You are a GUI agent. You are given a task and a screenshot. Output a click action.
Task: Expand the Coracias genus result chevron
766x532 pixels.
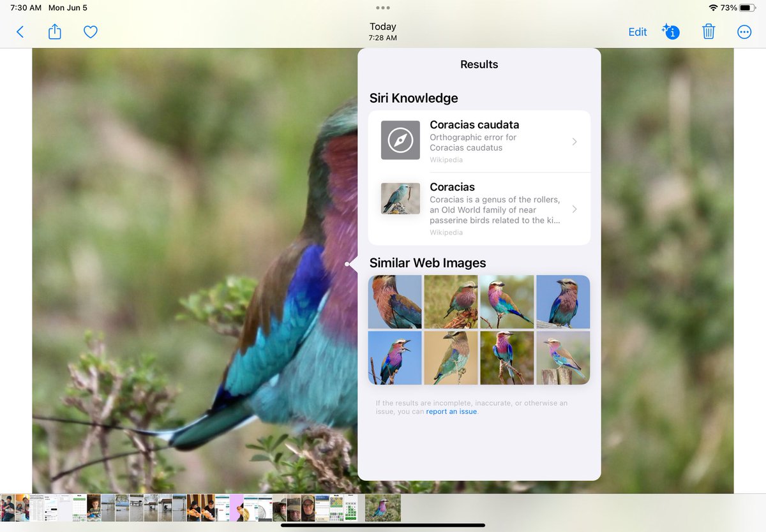[574, 209]
